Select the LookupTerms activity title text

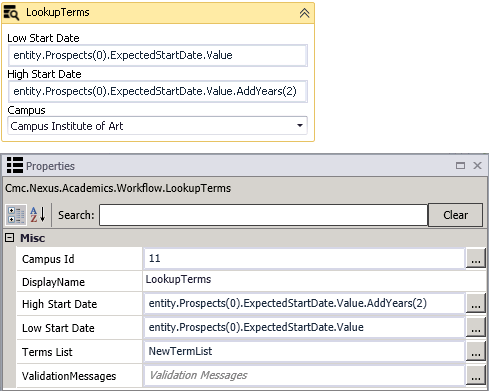[x=58, y=12]
